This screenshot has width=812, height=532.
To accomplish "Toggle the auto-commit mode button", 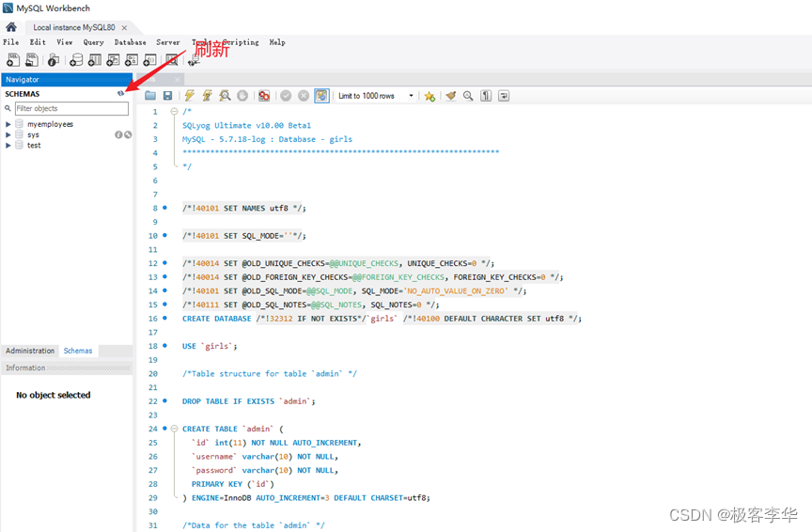I will pyautogui.click(x=321, y=96).
